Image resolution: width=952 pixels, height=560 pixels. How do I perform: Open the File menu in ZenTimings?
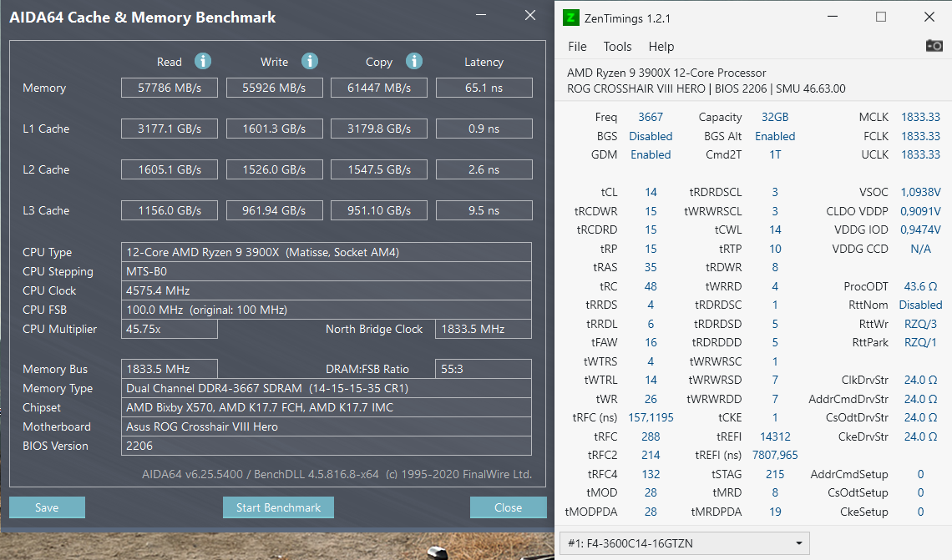click(x=577, y=47)
